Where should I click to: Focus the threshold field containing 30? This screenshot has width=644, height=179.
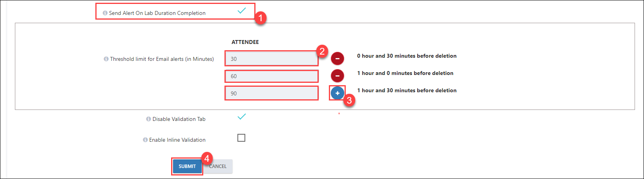pyautogui.click(x=272, y=58)
